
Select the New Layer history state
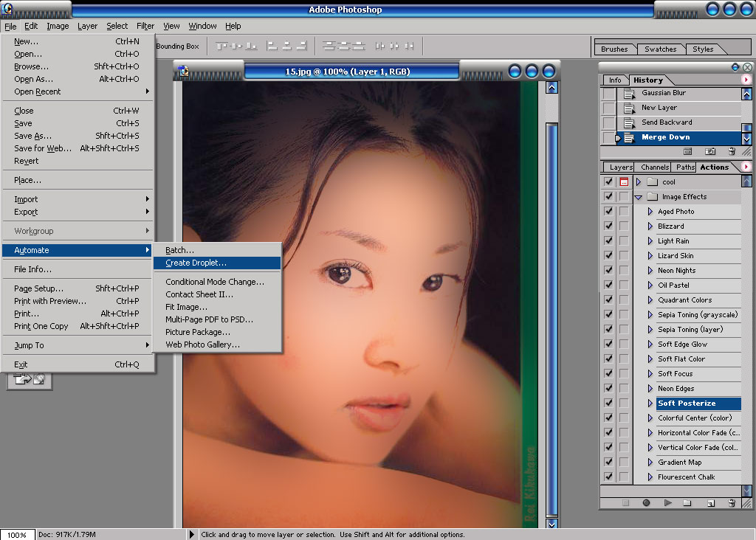point(679,108)
